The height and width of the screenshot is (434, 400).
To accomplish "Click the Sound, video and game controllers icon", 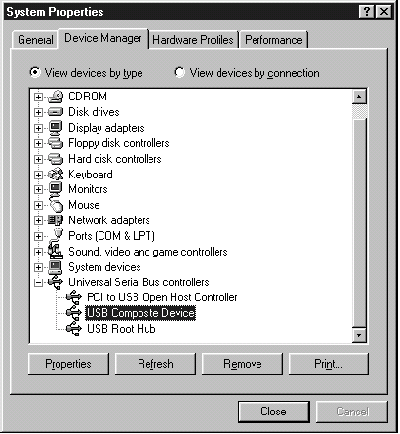I will (55, 251).
